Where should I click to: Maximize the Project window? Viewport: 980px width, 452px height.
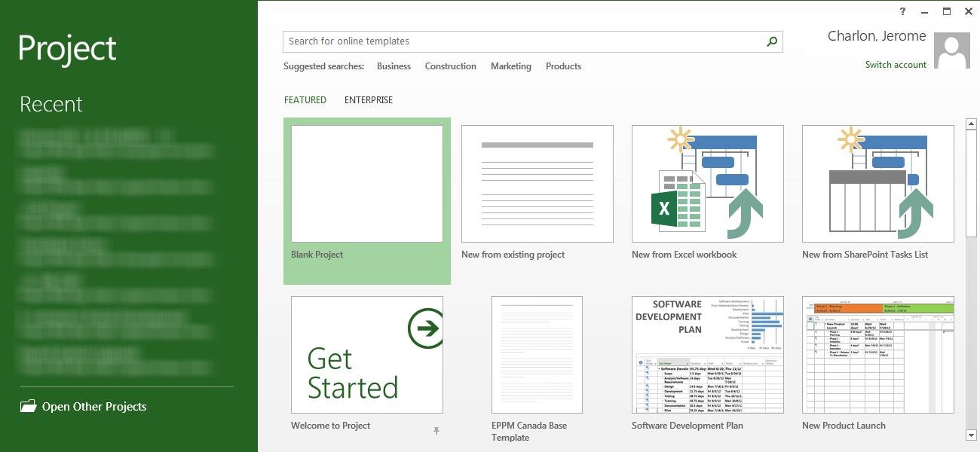[x=947, y=11]
